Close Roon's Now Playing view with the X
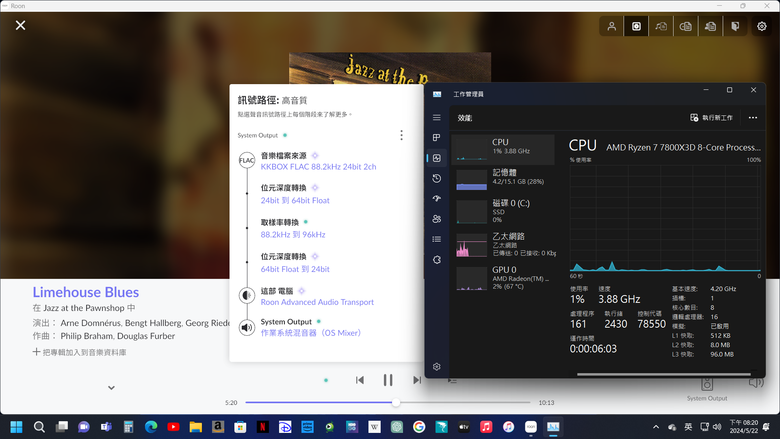780x439 pixels. click(20, 25)
